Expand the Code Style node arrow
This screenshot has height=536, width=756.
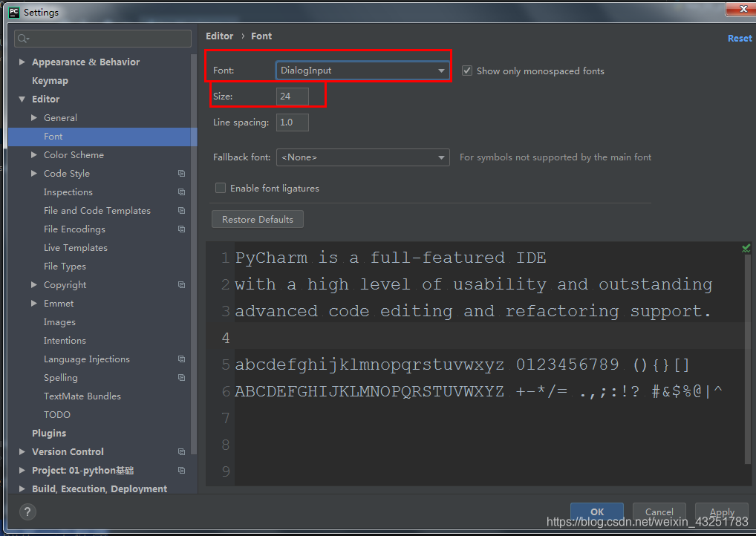coord(33,174)
